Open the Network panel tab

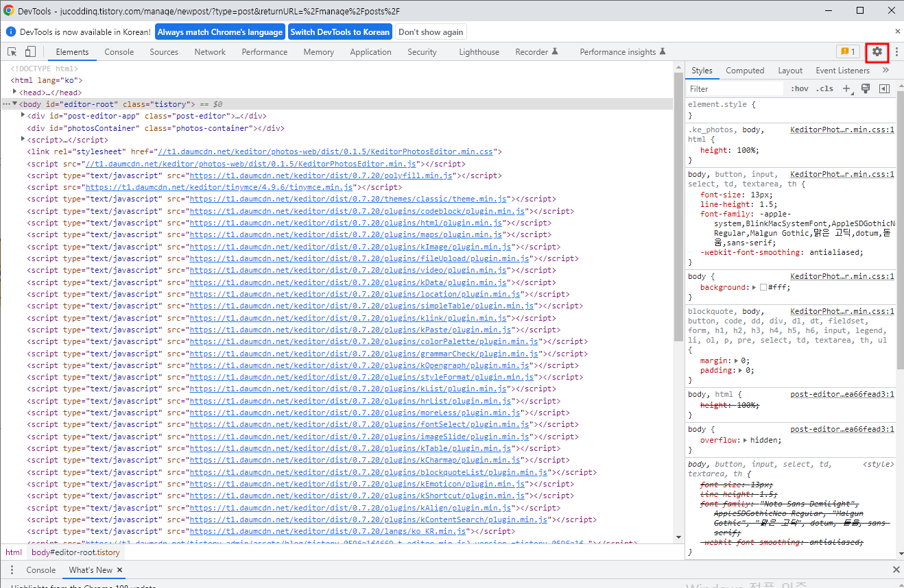pyautogui.click(x=210, y=52)
